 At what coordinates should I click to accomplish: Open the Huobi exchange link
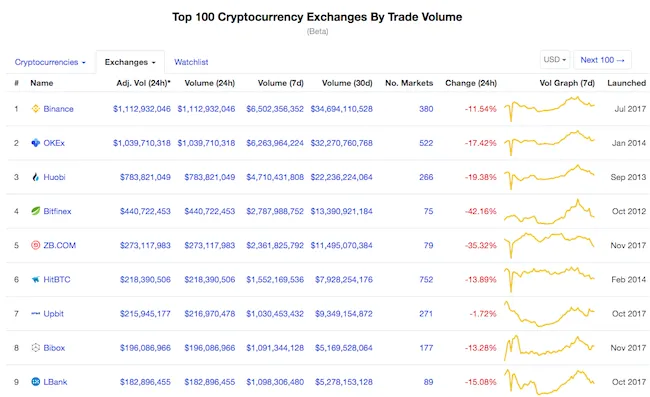[x=54, y=177]
